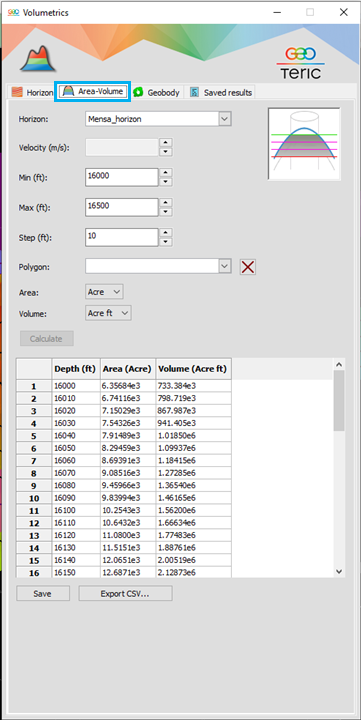Click depth cell 16050
The width and height of the screenshot is (361, 720).
[x=76, y=448]
